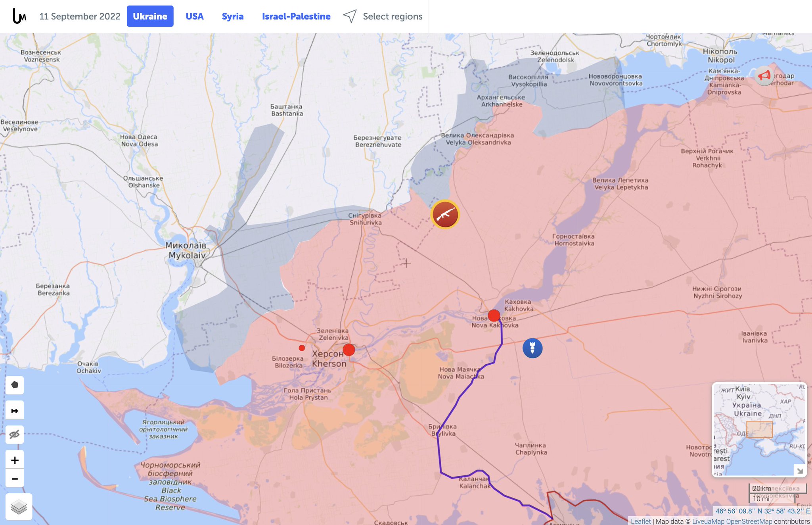Screen dimensions: 812x525
Task: Click the Bereznehuvate label
Action: (377, 141)
